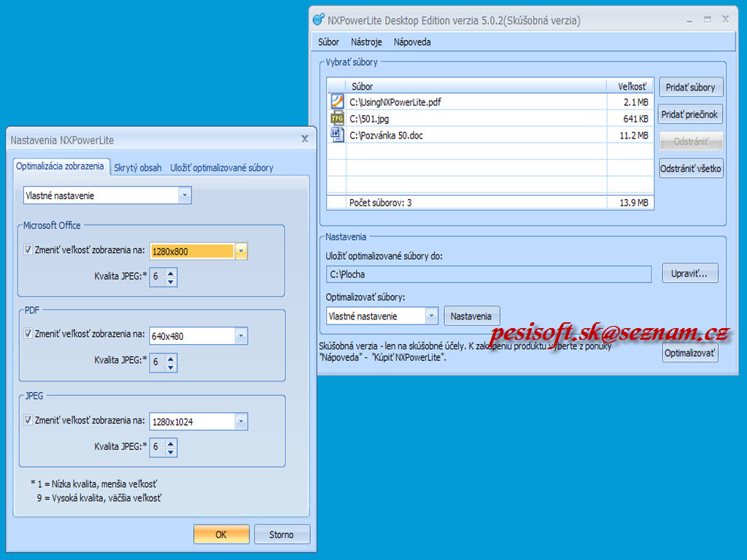Click the NXPowerLite app icon in title bar

pyautogui.click(x=318, y=20)
